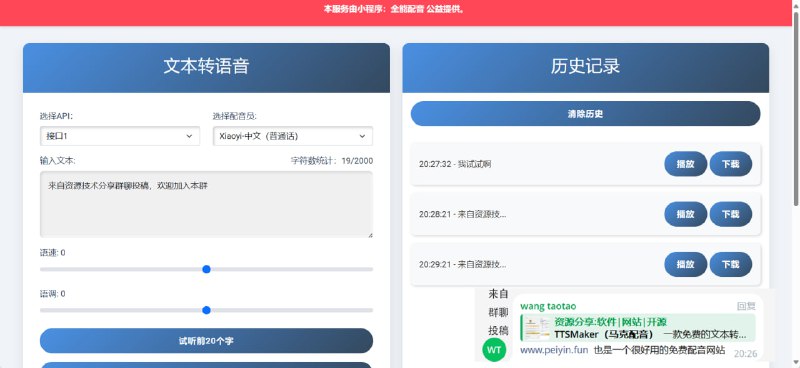Screen dimensions: 800x368
Task: Open the www.peiyin.fun link
Action: (x=554, y=350)
